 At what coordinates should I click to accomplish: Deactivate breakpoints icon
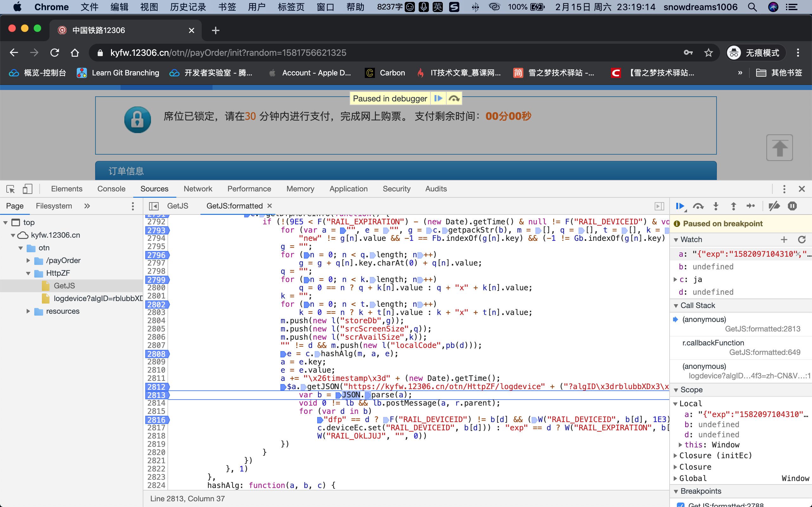tap(774, 206)
